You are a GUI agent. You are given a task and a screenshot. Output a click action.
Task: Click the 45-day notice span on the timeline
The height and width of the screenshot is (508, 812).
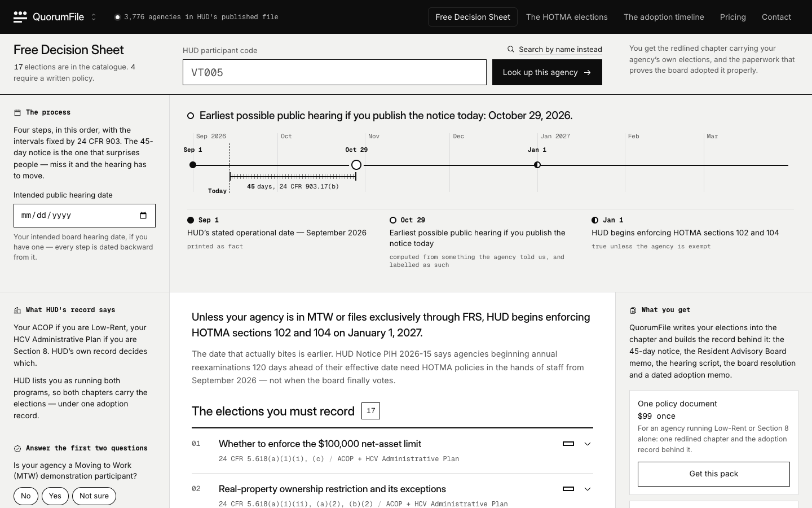coord(293,176)
